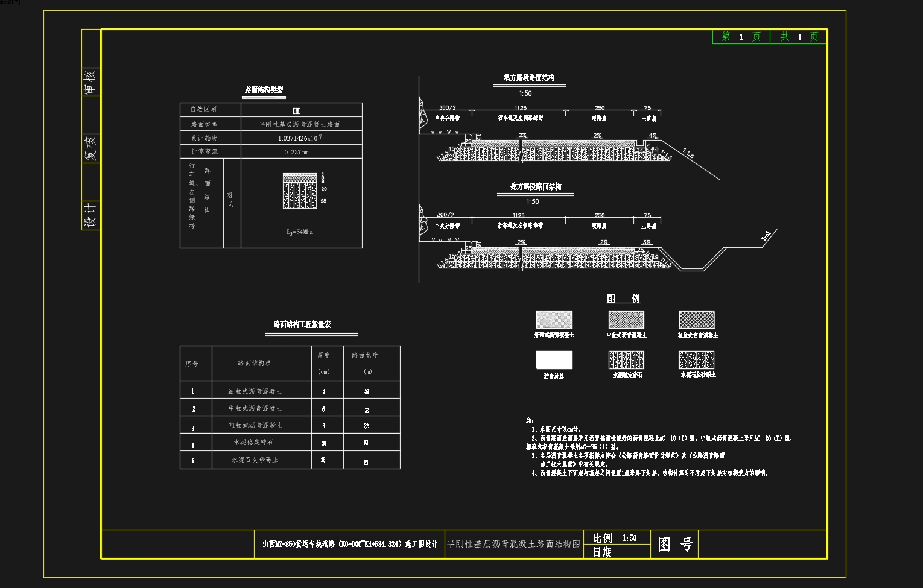The image size is (923, 588).
Task: Click the 1125 dimension in fill section
Action: 521,108
